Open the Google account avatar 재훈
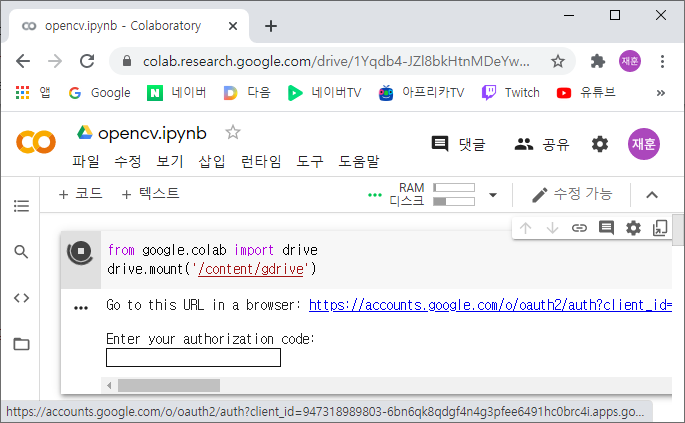685x423 pixels. (643, 144)
